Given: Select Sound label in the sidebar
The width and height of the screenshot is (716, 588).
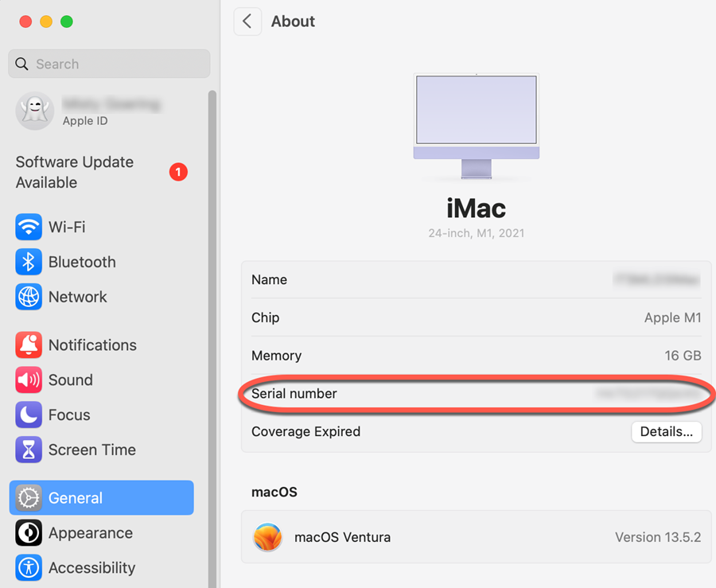Looking at the screenshot, I should tap(71, 380).
